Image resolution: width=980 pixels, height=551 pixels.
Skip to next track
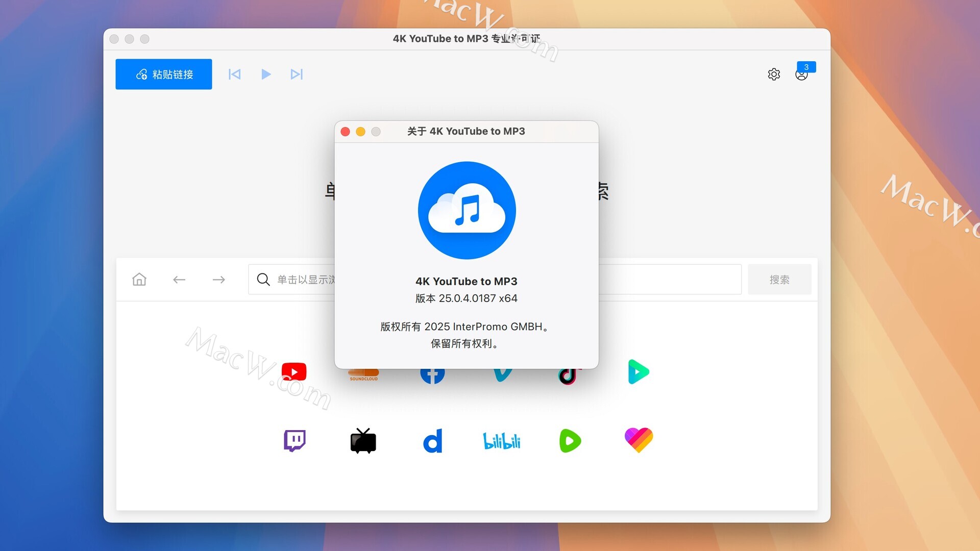click(297, 74)
